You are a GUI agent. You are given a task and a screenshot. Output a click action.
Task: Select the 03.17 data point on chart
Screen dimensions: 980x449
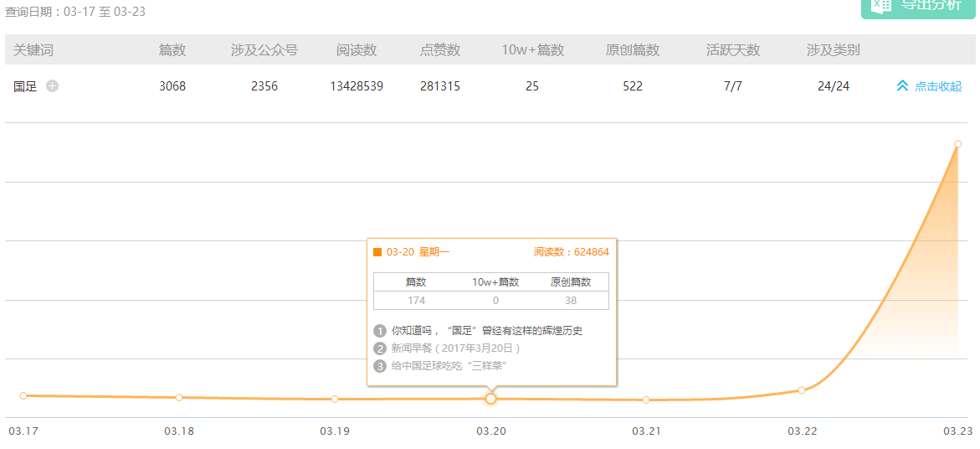click(x=23, y=395)
